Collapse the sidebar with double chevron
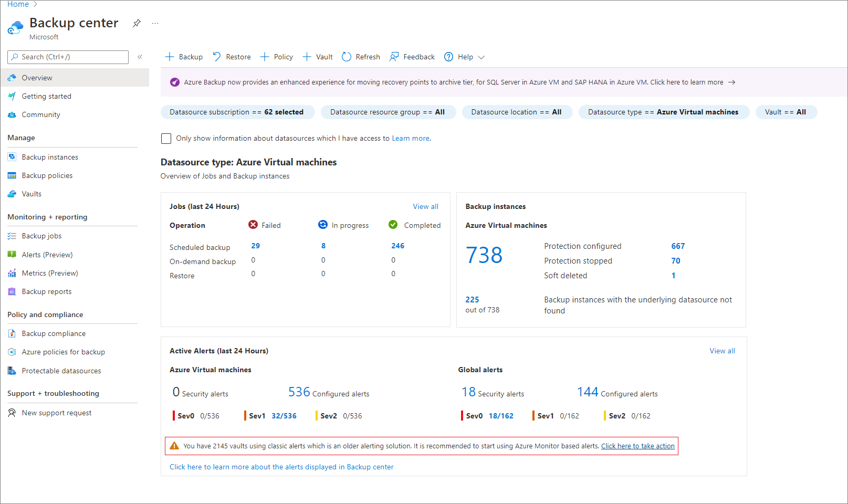This screenshot has height=504, width=848. pyautogui.click(x=140, y=57)
